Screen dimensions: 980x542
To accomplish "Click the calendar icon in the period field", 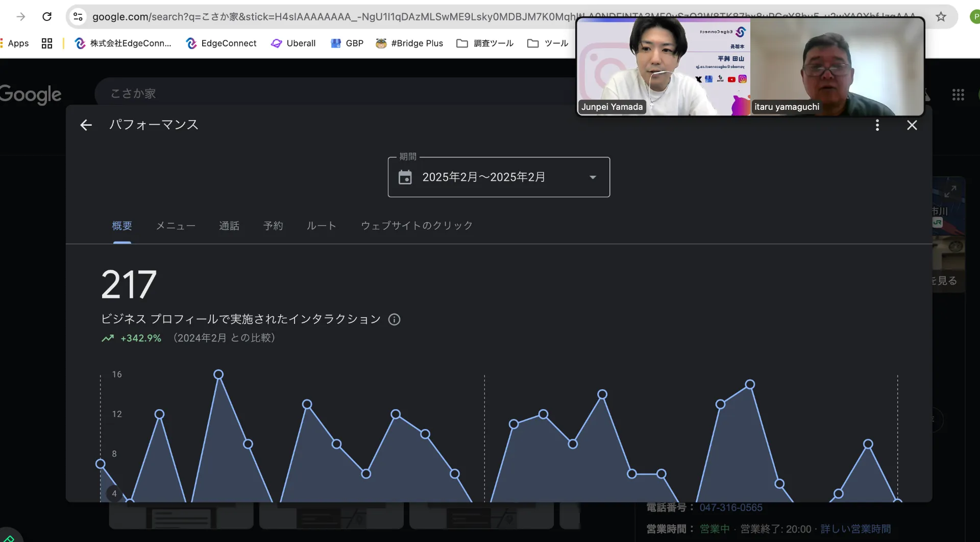I will (x=405, y=177).
